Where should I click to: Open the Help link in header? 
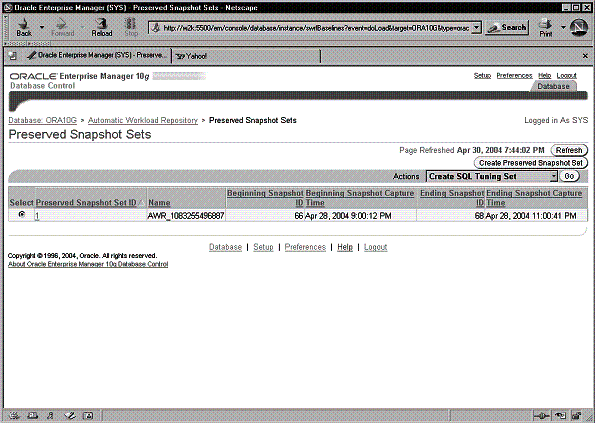point(545,75)
